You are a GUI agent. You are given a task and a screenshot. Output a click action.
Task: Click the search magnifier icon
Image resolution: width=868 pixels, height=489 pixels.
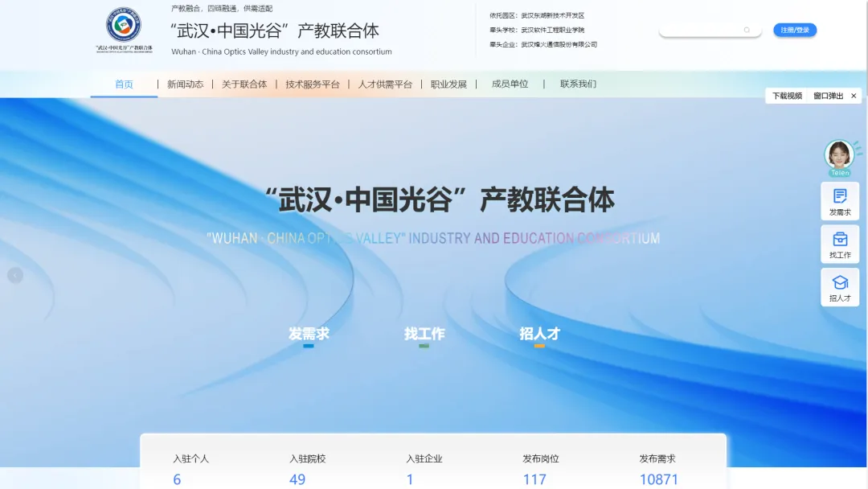(x=747, y=31)
